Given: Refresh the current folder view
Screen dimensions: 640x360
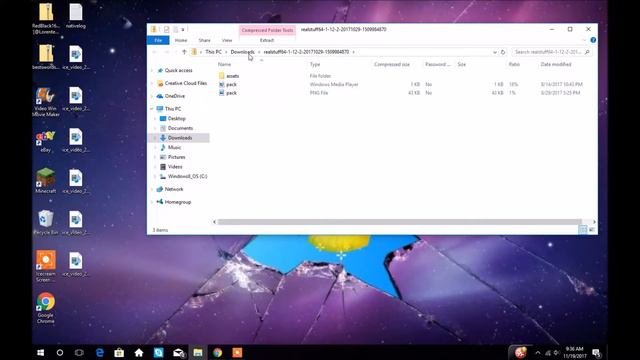Looking at the screenshot, I should tap(503, 52).
